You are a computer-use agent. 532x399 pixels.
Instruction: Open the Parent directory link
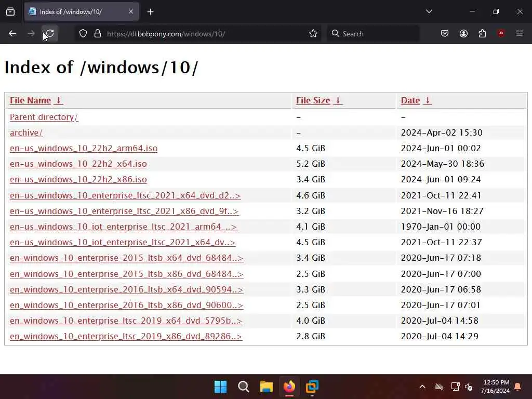coord(44,117)
